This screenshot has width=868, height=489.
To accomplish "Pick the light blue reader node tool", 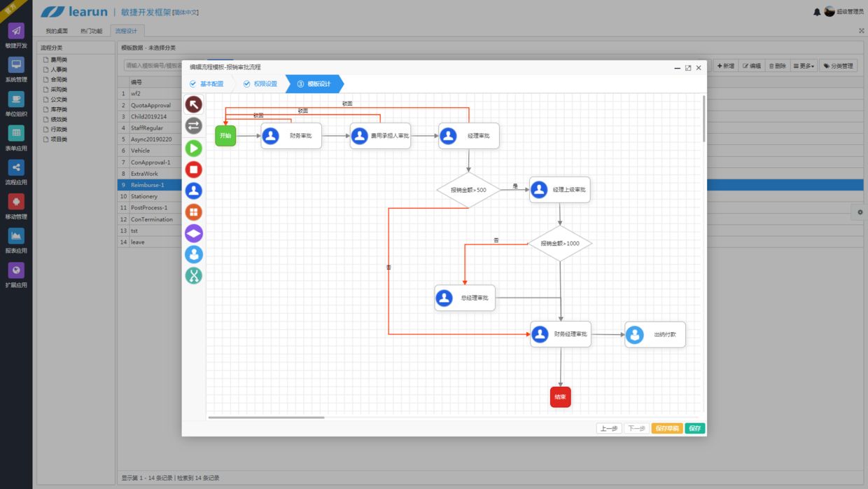I will [194, 254].
